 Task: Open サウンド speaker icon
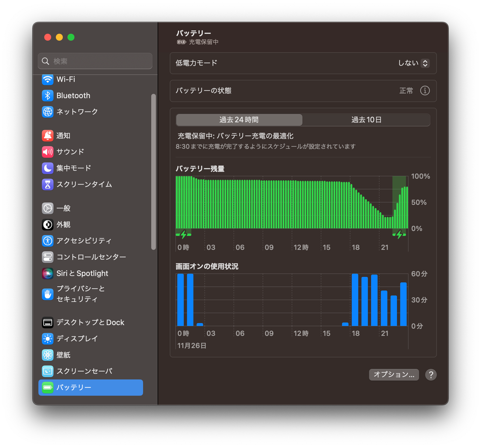pyautogui.click(x=48, y=152)
